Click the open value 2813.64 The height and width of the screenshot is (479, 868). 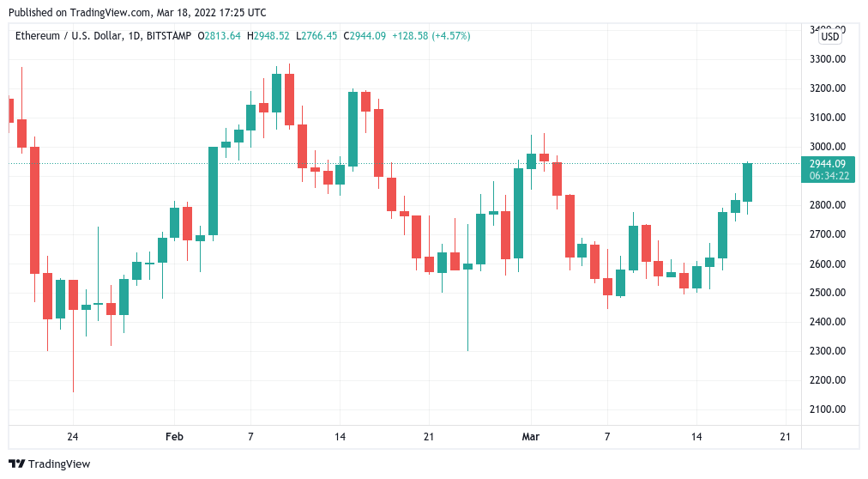click(222, 36)
